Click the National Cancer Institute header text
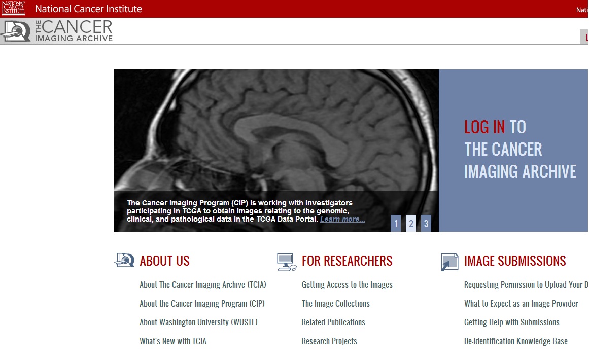 [89, 9]
